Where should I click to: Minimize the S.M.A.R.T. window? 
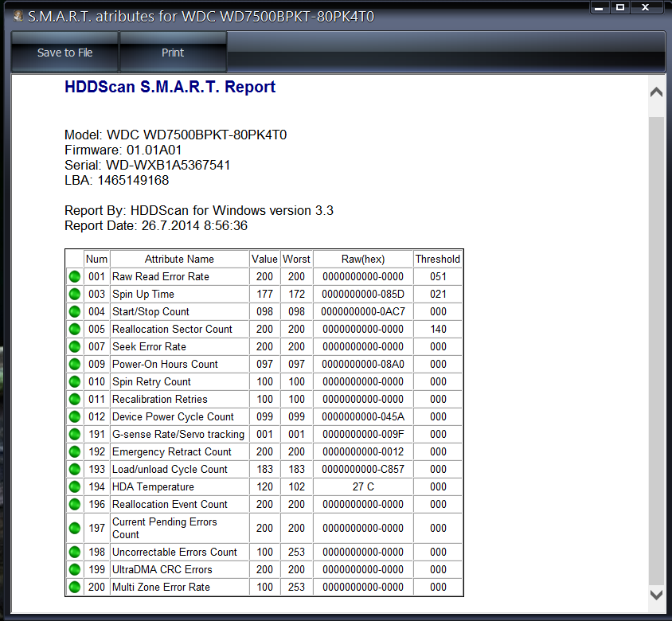pos(599,7)
